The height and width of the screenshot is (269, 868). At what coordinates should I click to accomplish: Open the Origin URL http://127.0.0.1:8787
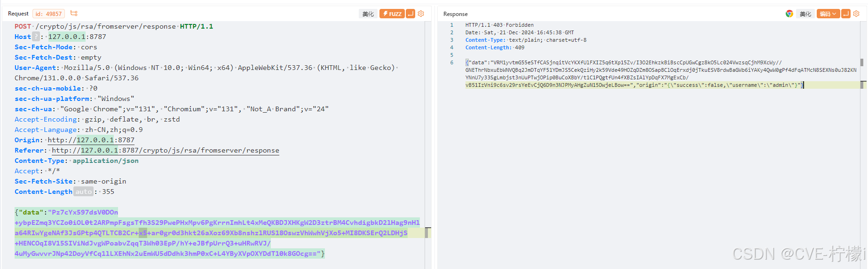[x=91, y=140]
